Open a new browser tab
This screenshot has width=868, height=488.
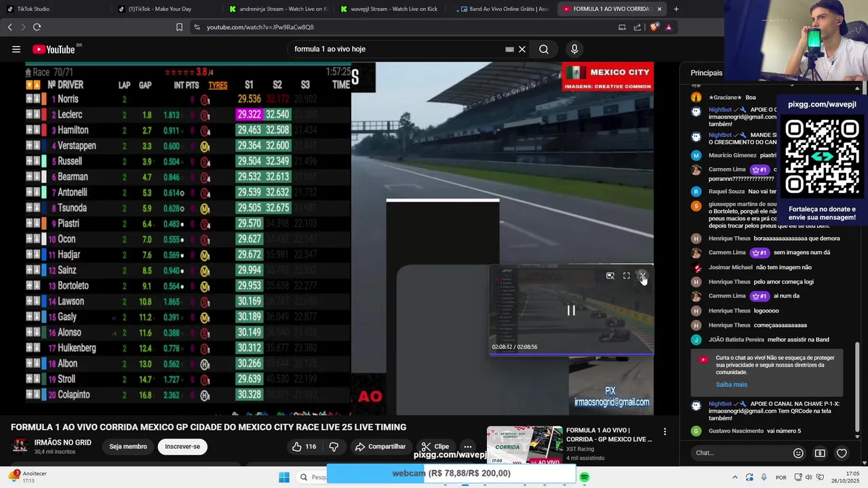(x=676, y=9)
